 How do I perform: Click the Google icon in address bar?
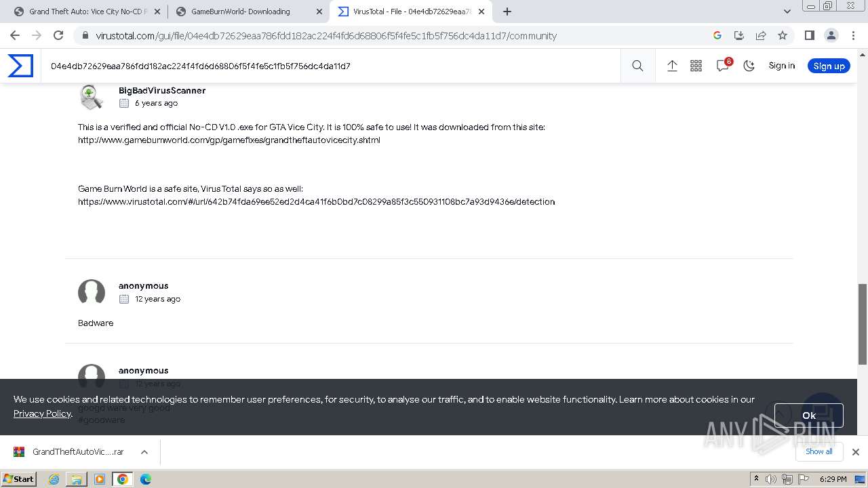click(x=717, y=35)
